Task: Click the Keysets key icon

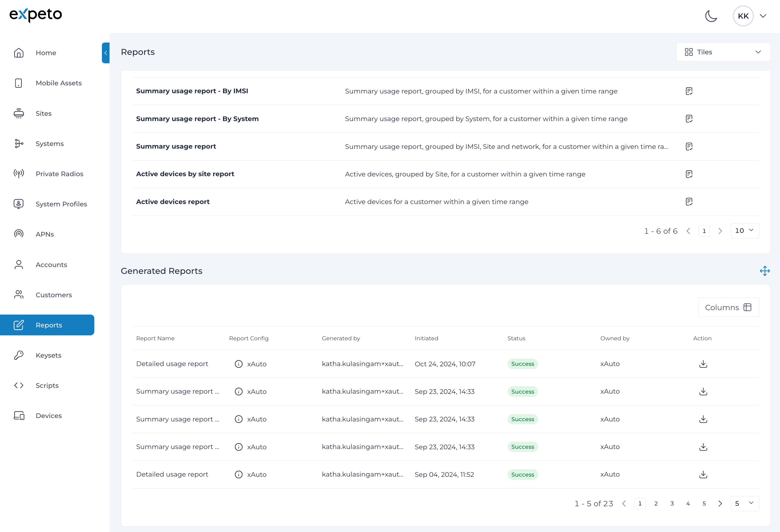Action: point(19,355)
